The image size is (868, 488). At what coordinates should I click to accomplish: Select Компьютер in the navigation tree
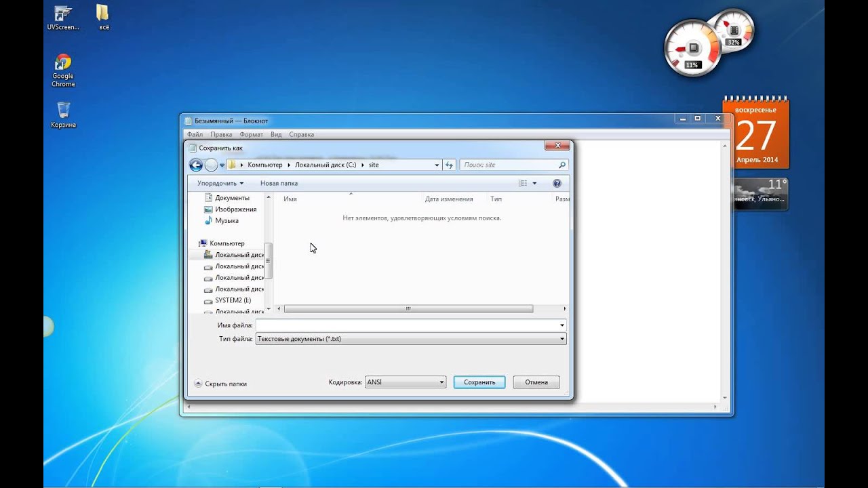pyautogui.click(x=226, y=243)
